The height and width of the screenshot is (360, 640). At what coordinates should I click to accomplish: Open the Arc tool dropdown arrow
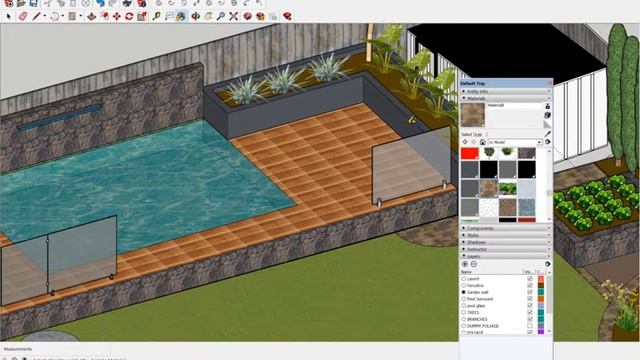(x=63, y=16)
